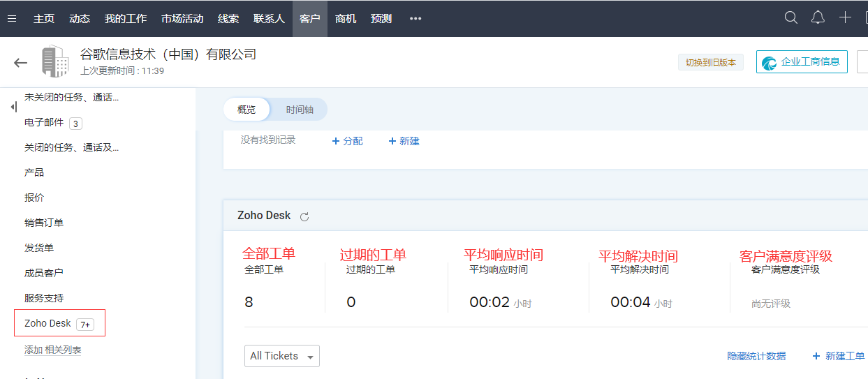The height and width of the screenshot is (379, 868).
Task: Click the 没有找到记录 message
Action: [268, 140]
